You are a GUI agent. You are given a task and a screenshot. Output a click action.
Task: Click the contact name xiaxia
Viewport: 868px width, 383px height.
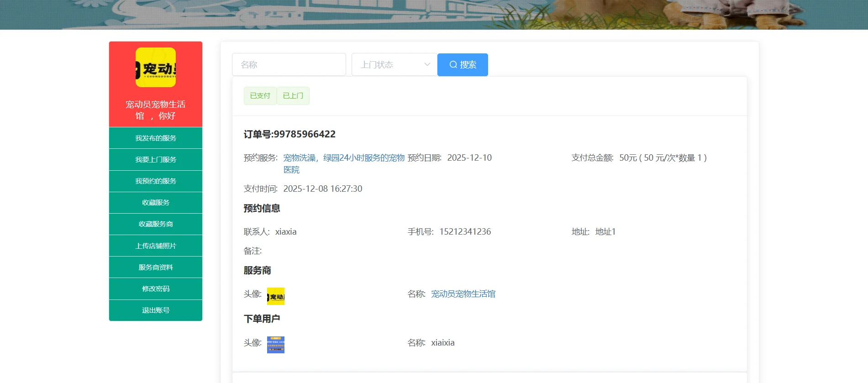286,231
